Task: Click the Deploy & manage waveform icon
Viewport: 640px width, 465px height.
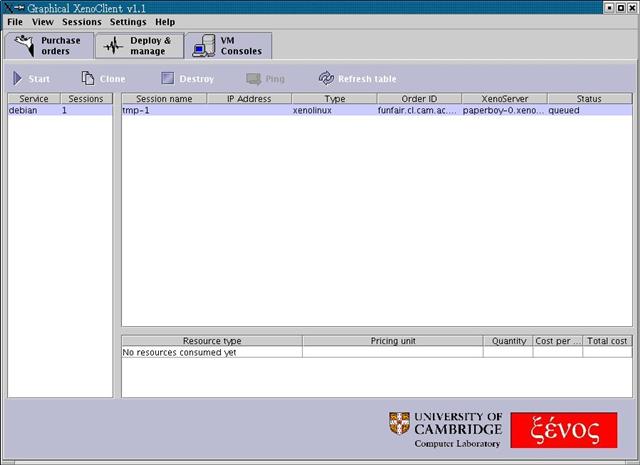Action: click(113, 46)
